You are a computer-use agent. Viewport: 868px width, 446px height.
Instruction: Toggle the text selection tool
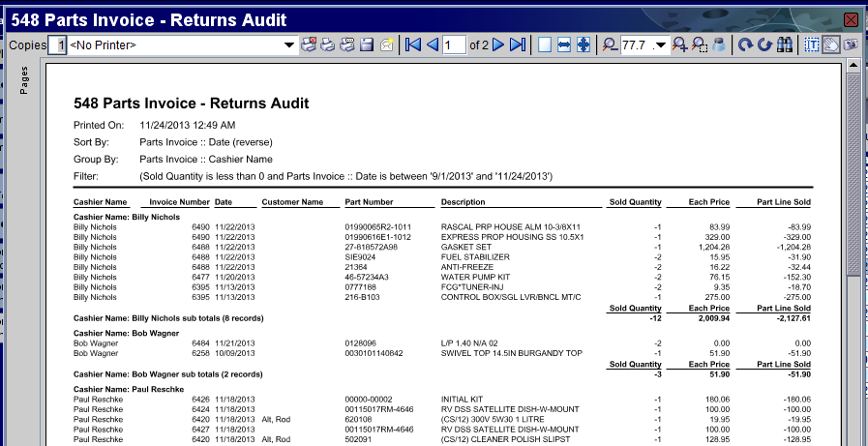[x=812, y=45]
